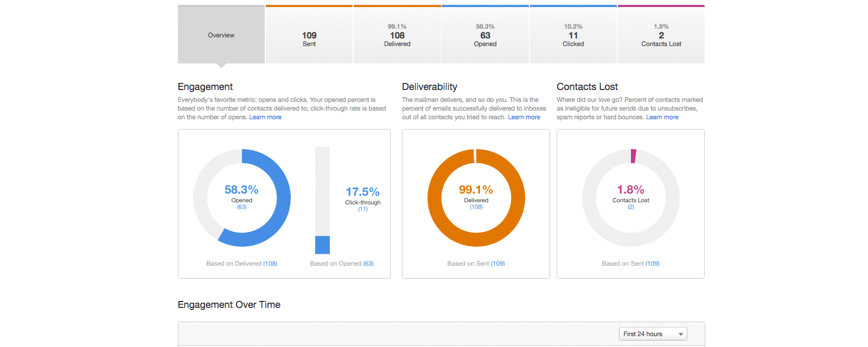Open the 2 Contacts Lost tab
Viewport: 868px width, 347px height.
pyautogui.click(x=661, y=35)
